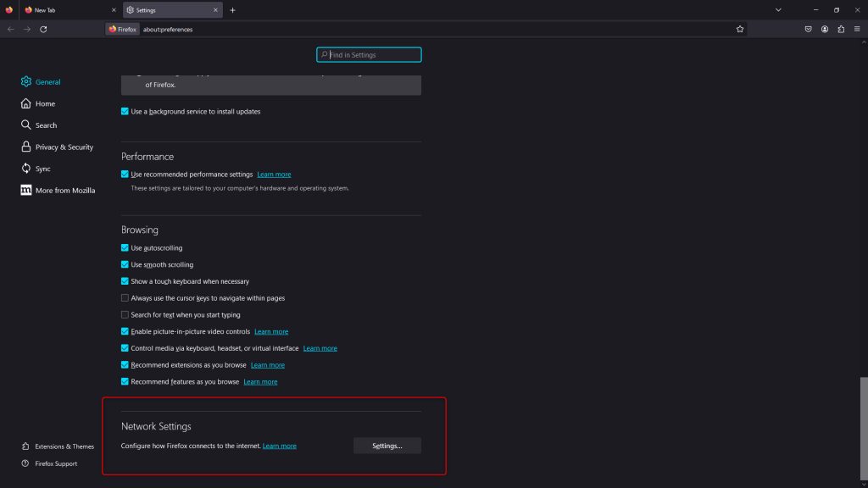
Task: Open More from Mozilla section
Action: 64,190
